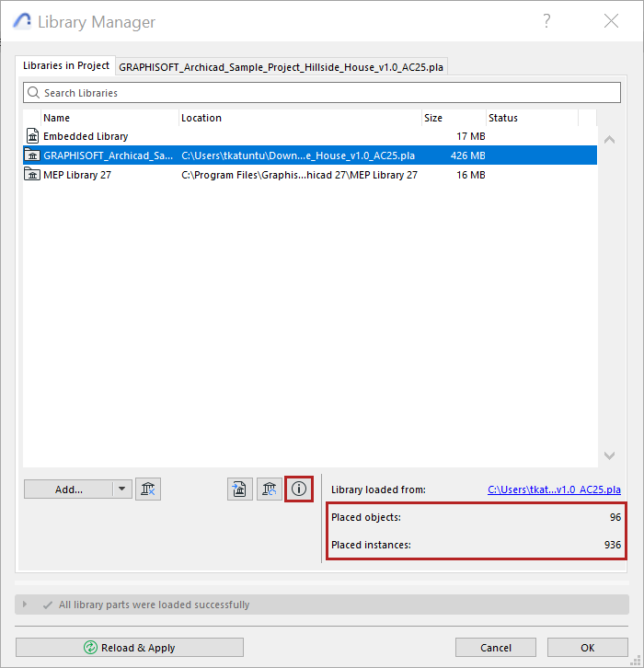
Task: Click the OK button
Action: [x=587, y=648]
